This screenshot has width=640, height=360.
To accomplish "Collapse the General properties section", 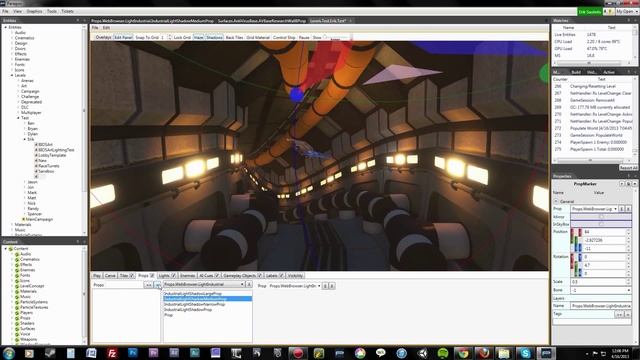I will [556, 202].
